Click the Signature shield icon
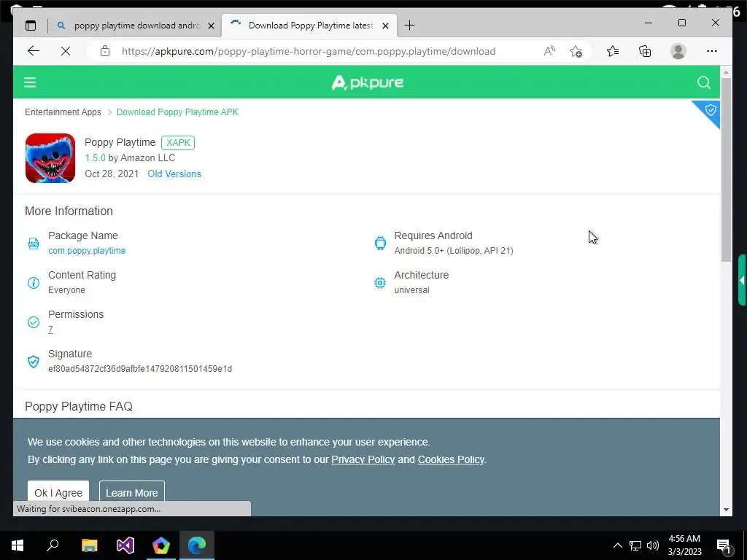This screenshot has width=747, height=560. [x=34, y=362]
